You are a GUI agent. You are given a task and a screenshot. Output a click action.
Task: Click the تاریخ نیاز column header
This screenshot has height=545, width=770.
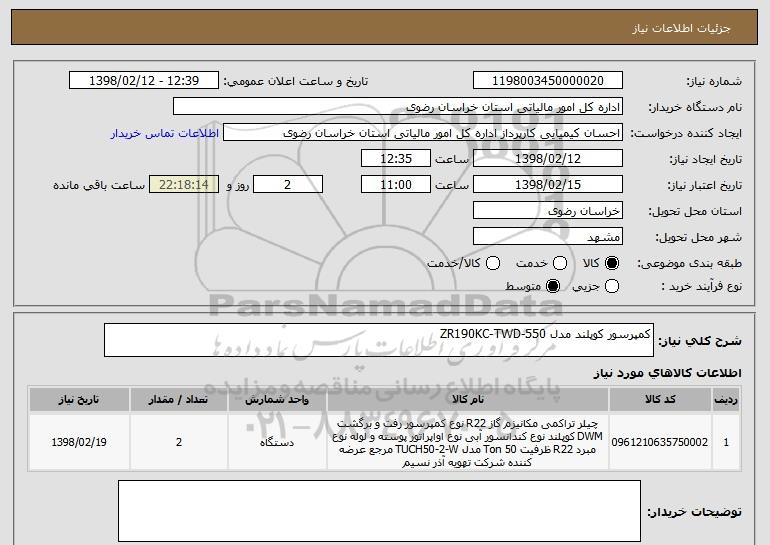point(79,400)
